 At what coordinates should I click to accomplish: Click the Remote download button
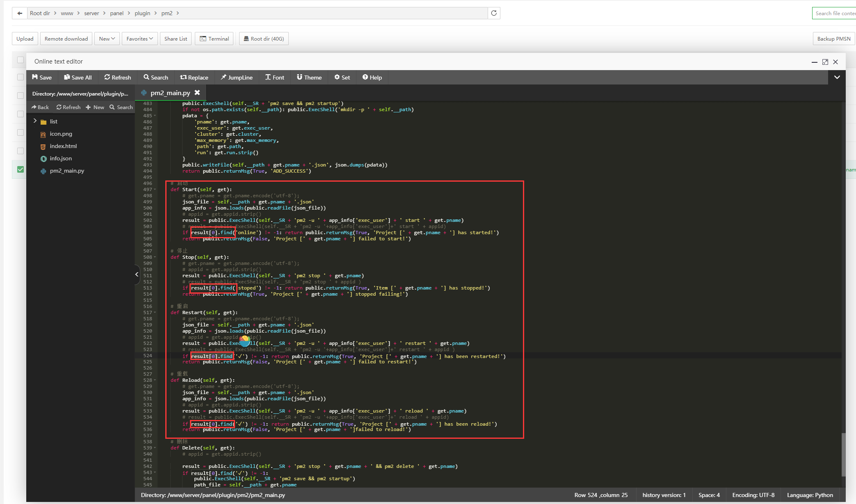pos(66,39)
